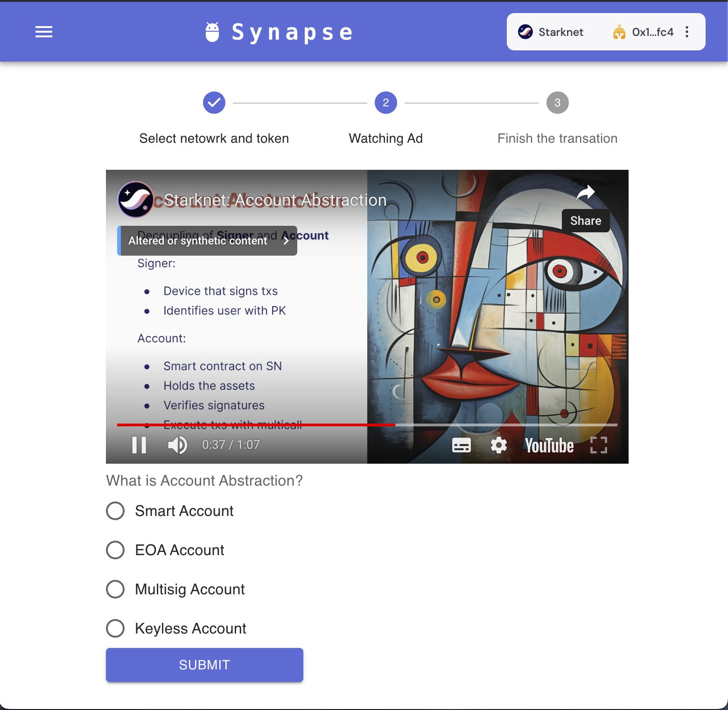728x710 pixels.
Task: Click the Starknet network icon in header
Action: [x=525, y=32]
